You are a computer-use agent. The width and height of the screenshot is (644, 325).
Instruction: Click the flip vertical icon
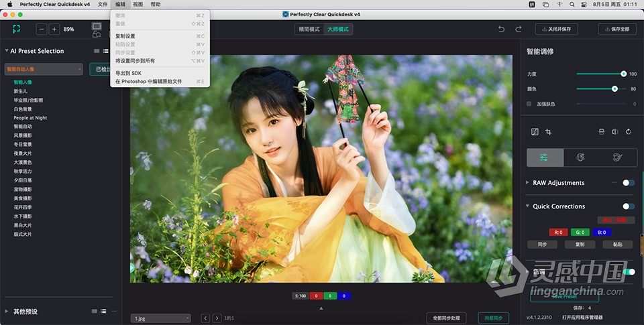pos(601,132)
